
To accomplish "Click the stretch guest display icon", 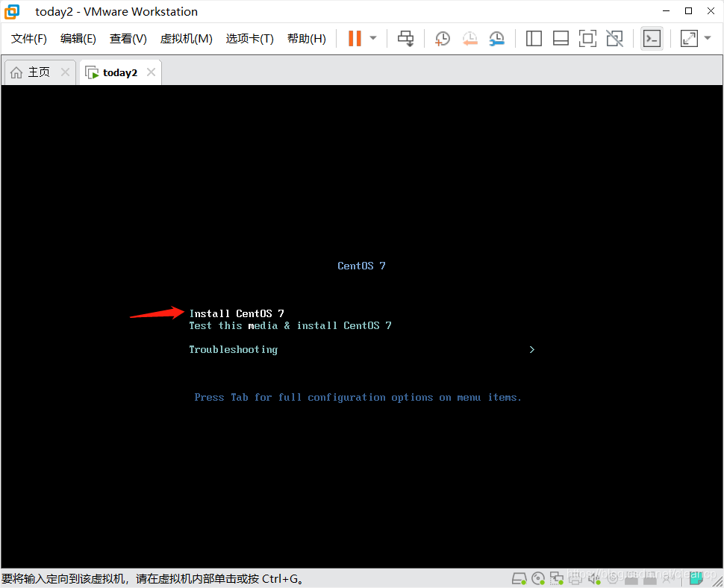I will 689,38.
